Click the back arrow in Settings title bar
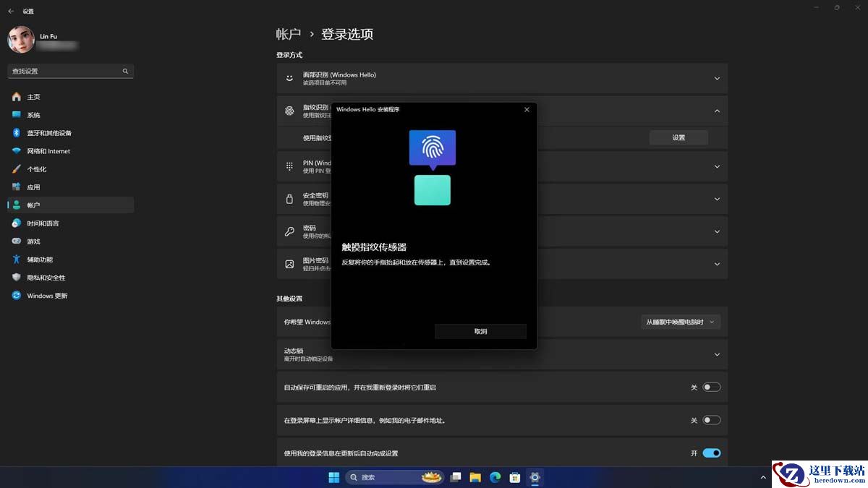This screenshot has width=868, height=488. pos(11,11)
